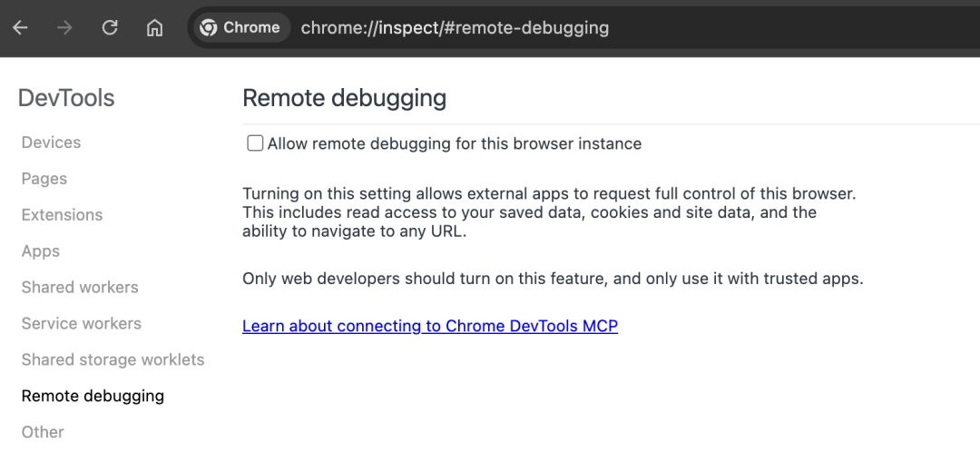Open Extensions in the DevTools sidebar
Screen dimensions: 980x462
[x=62, y=215]
